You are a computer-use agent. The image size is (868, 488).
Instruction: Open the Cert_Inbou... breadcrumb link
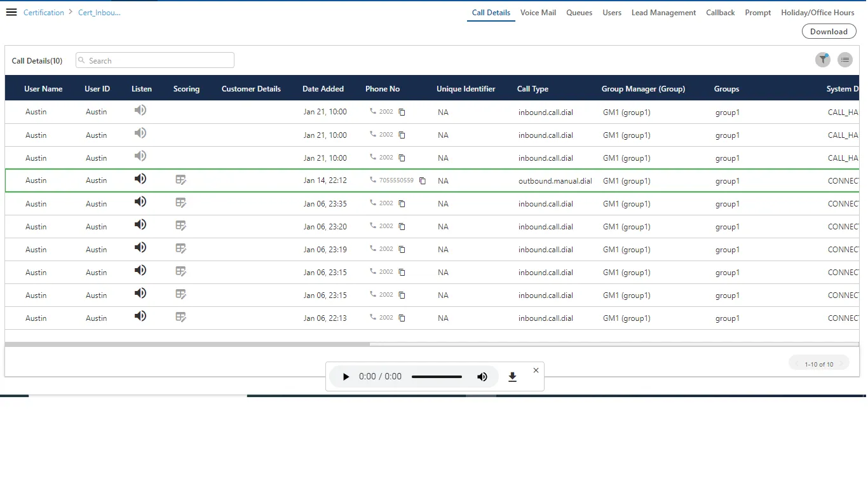tap(99, 13)
